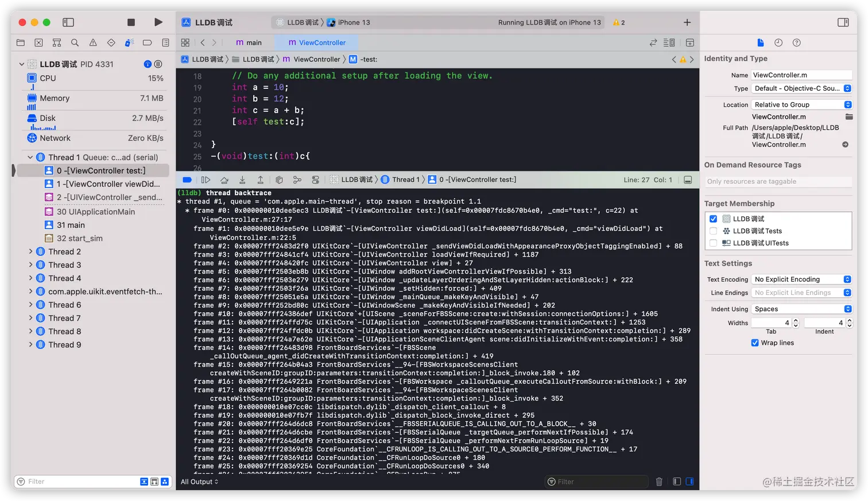
Task: Collapse the LLDB调试 PID 4331 process
Action: coord(21,64)
